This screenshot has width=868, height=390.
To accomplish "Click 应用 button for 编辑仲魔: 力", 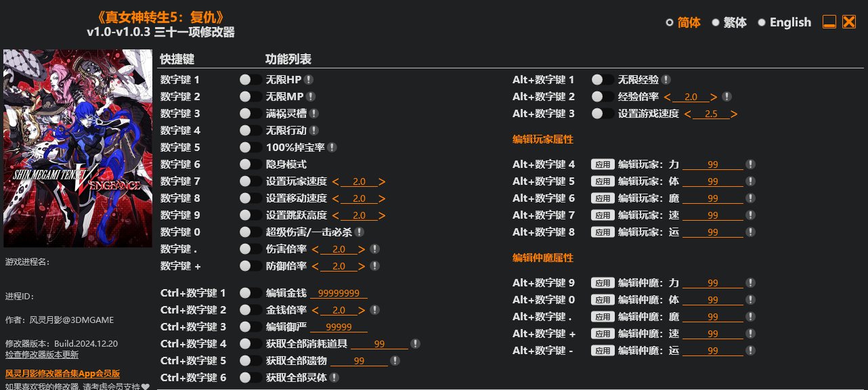I will click(x=603, y=283).
